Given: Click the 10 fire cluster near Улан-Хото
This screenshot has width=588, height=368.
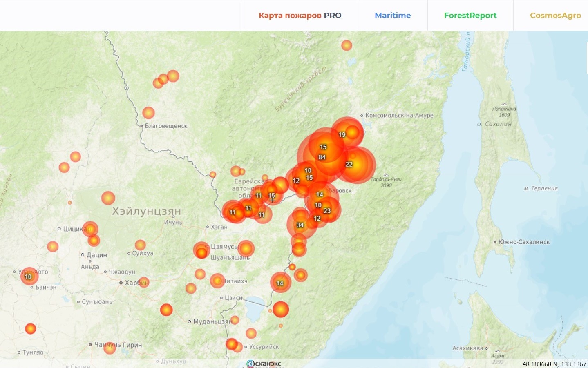Looking at the screenshot, I should click(28, 277).
